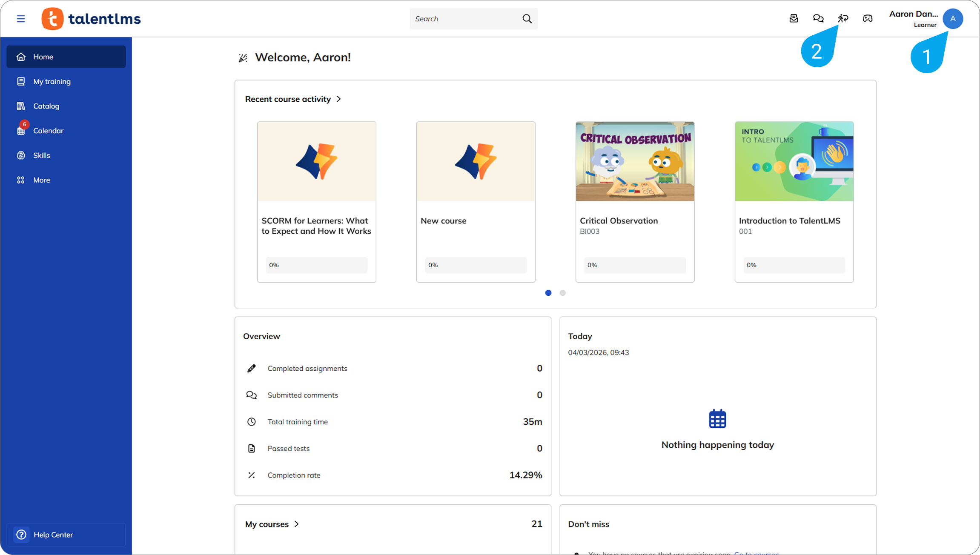The image size is (980, 555).
Task: Open Skills in sidebar
Action: (x=42, y=155)
